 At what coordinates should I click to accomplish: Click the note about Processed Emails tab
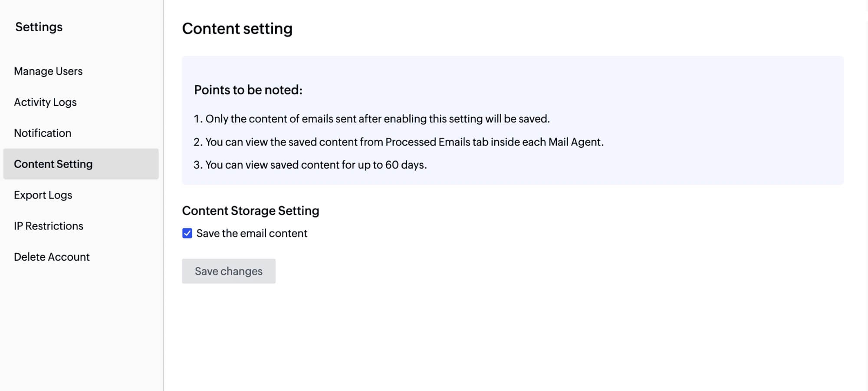[x=399, y=142]
